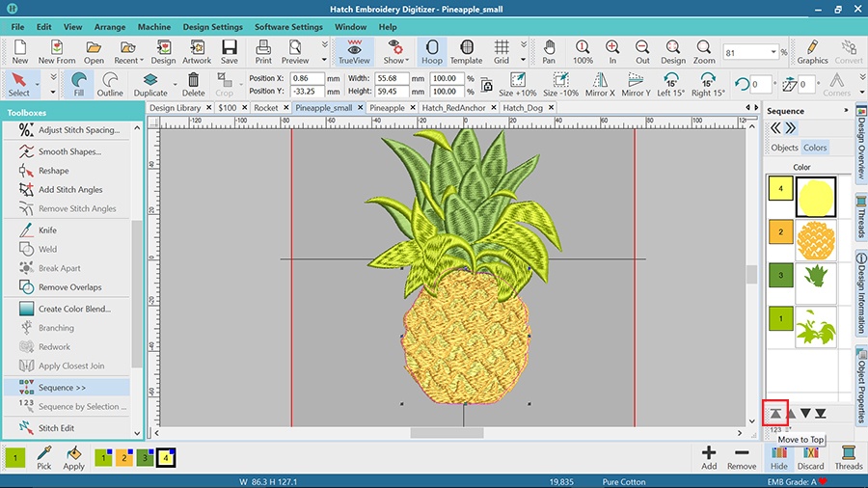Toggle TrueView display mode

coord(354,51)
